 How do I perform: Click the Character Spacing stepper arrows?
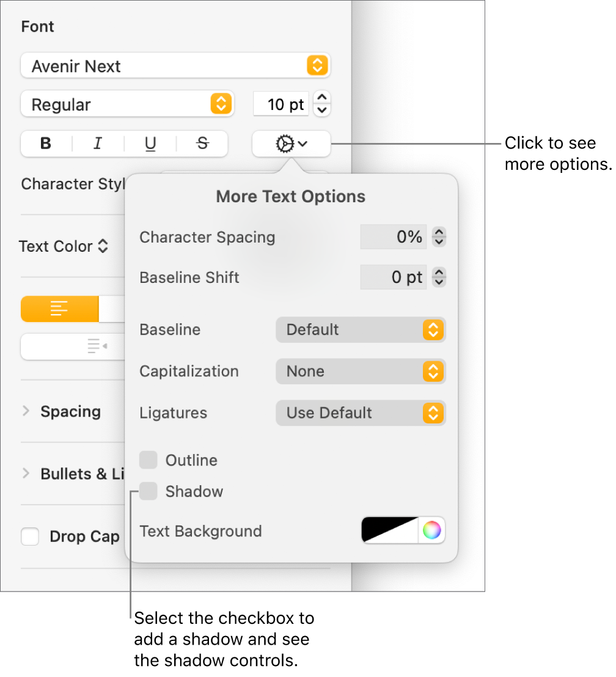pos(439,237)
